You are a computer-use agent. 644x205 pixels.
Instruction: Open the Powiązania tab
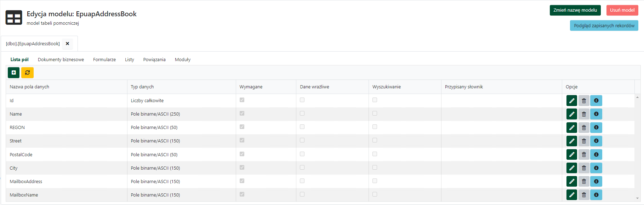[x=154, y=59]
